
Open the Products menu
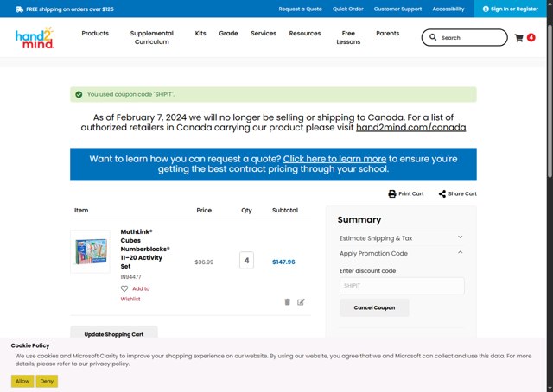coord(95,33)
